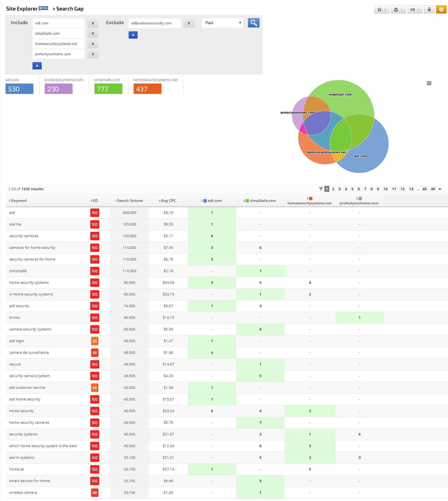Go to results page 10

click(385, 189)
